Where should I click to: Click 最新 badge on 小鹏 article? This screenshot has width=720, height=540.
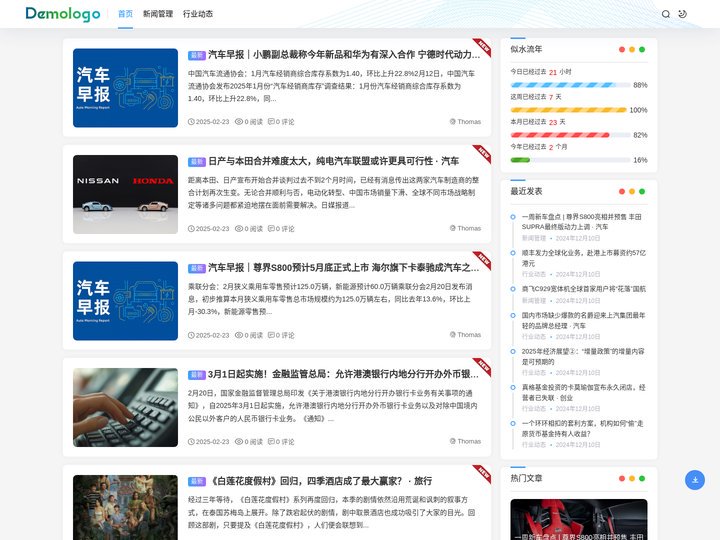click(x=197, y=55)
